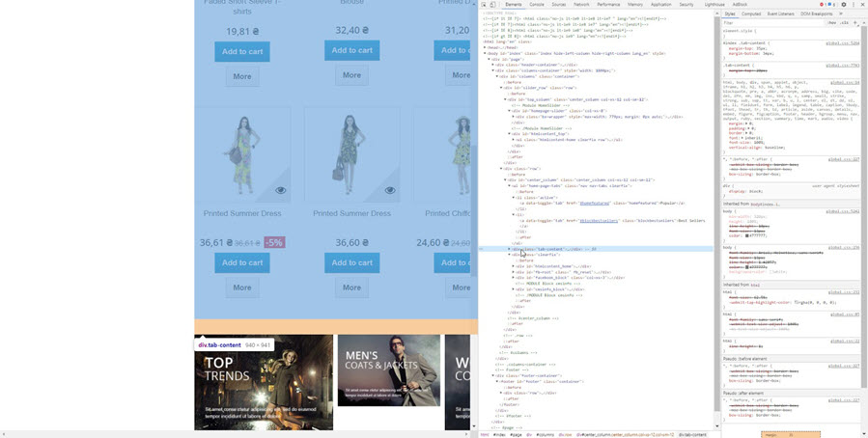868x438 pixels.
Task: Toggle the :hov element state button
Action: (x=832, y=23)
